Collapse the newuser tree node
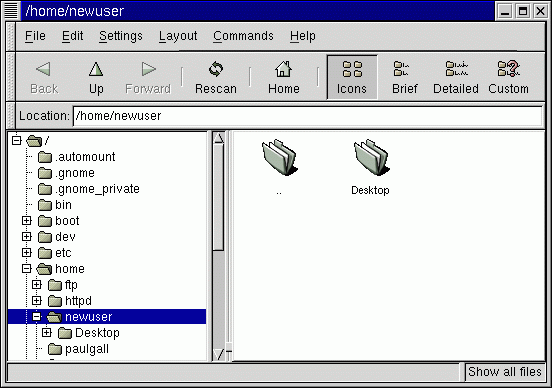This screenshot has width=552, height=388. (x=37, y=317)
